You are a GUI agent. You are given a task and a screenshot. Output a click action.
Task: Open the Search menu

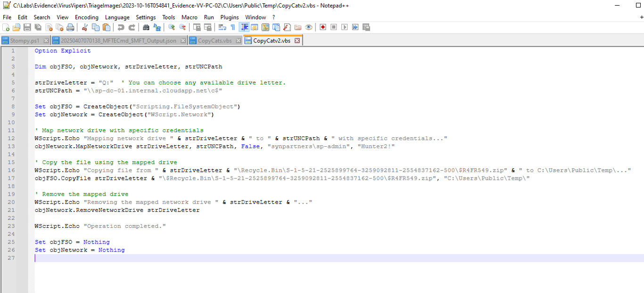42,17
